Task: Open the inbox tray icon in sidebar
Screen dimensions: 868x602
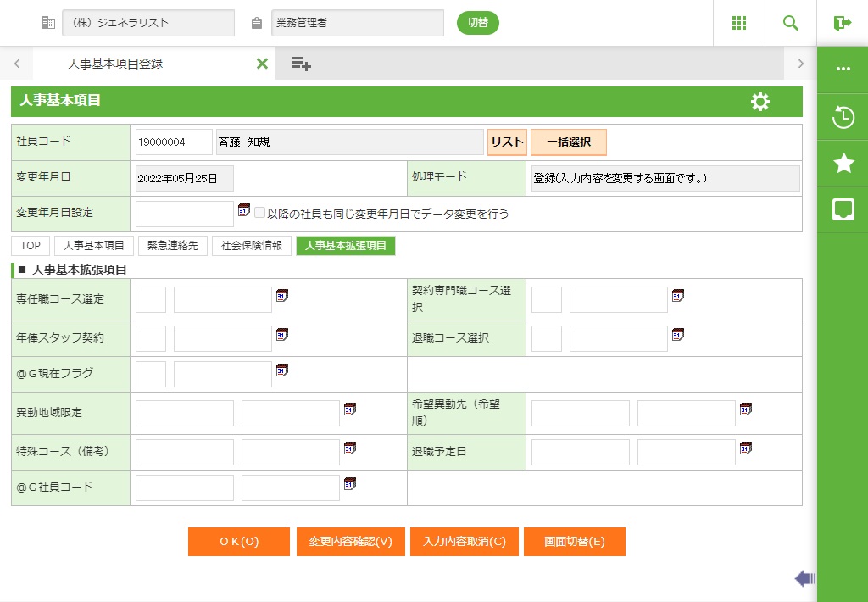Action: (843, 210)
